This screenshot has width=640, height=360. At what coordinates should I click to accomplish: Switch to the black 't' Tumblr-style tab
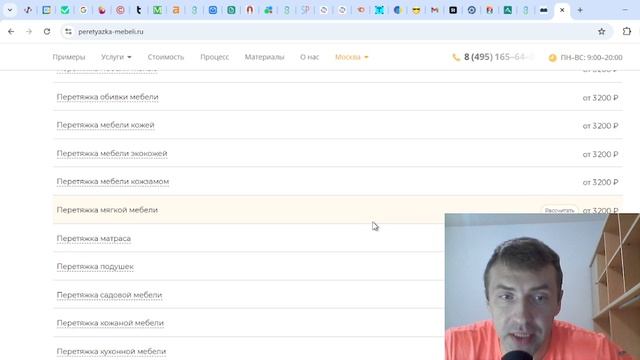(139, 10)
